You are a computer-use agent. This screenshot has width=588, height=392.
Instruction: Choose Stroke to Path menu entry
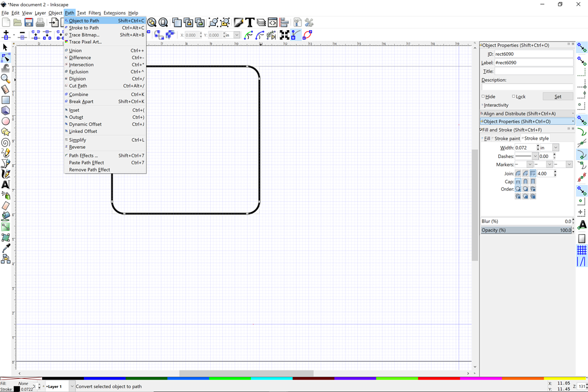(x=105, y=28)
